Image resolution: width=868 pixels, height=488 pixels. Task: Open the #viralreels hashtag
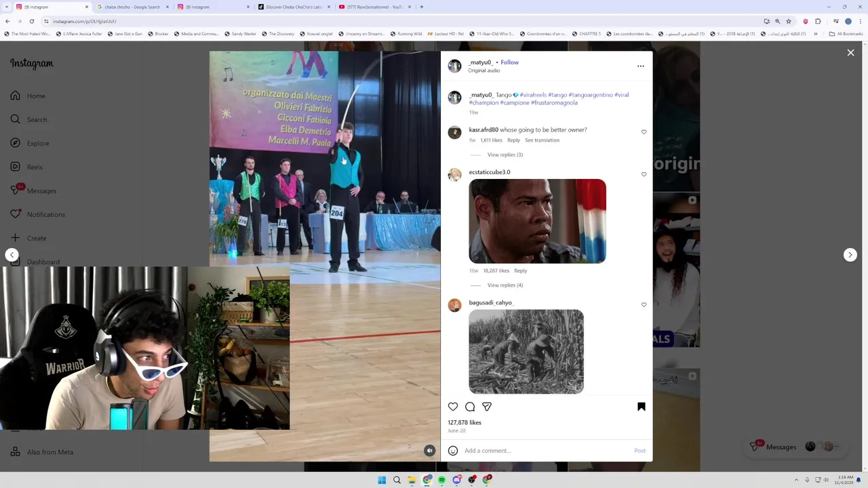pos(533,95)
